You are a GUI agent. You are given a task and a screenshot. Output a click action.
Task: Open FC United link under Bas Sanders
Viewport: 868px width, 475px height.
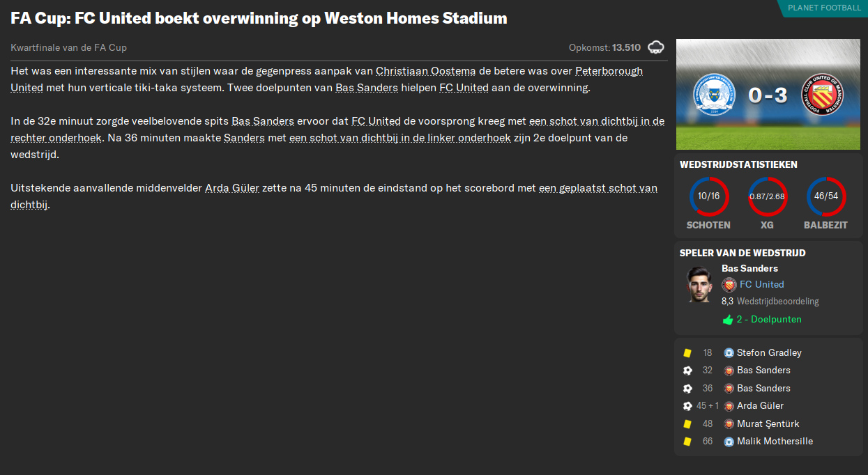(x=761, y=284)
